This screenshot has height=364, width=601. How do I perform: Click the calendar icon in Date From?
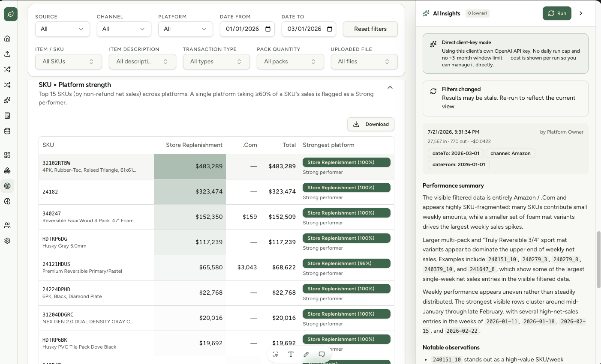click(268, 29)
